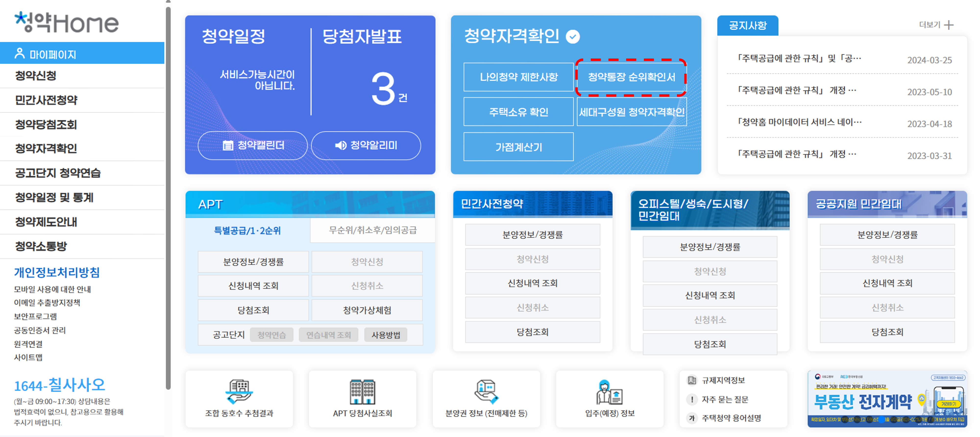
Task: Select the 특별공급/1·2순위 tab
Action: pos(247,230)
